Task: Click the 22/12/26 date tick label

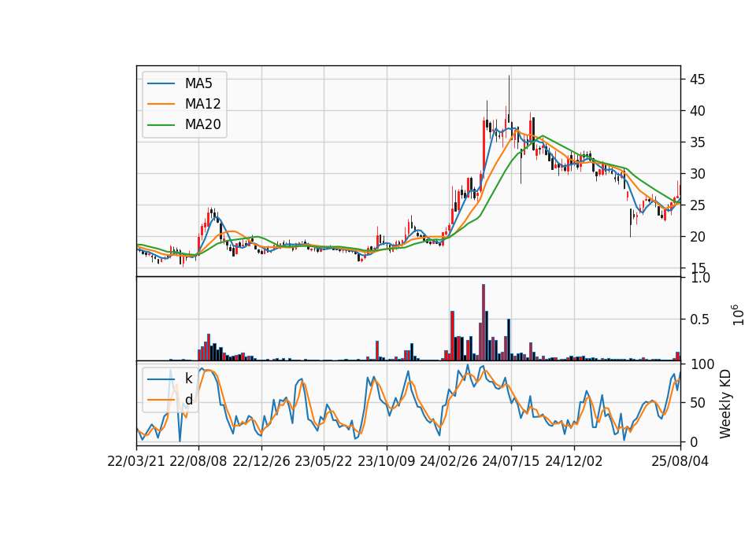Action: coord(261,461)
